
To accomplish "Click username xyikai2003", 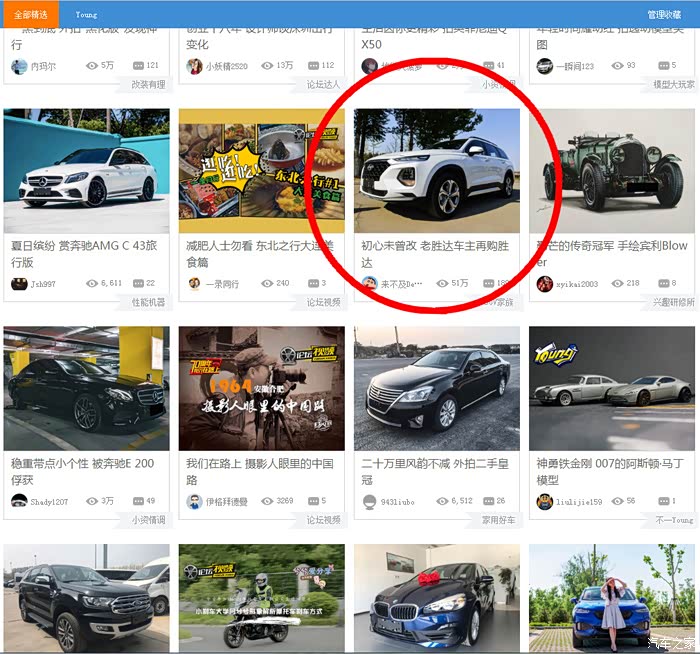I will (577, 284).
